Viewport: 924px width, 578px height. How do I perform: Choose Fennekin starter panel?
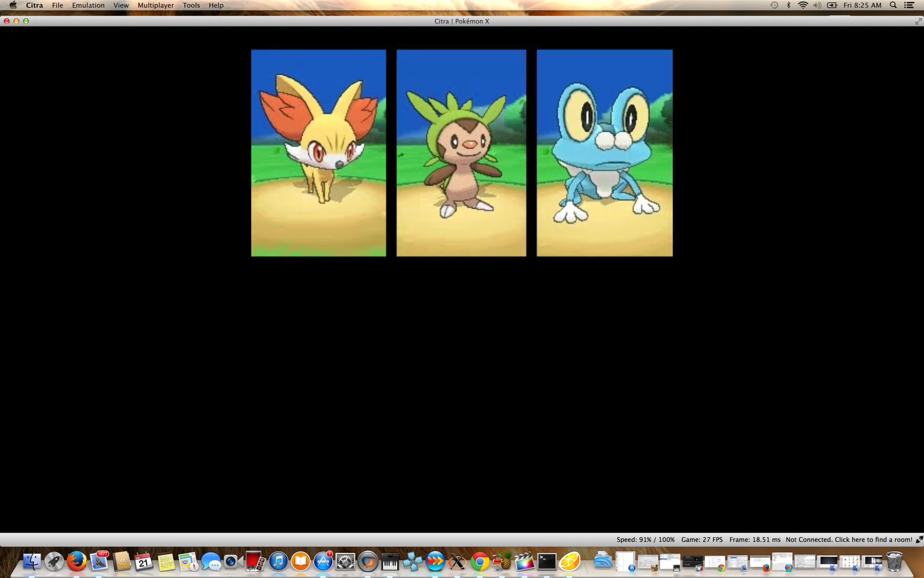point(318,153)
